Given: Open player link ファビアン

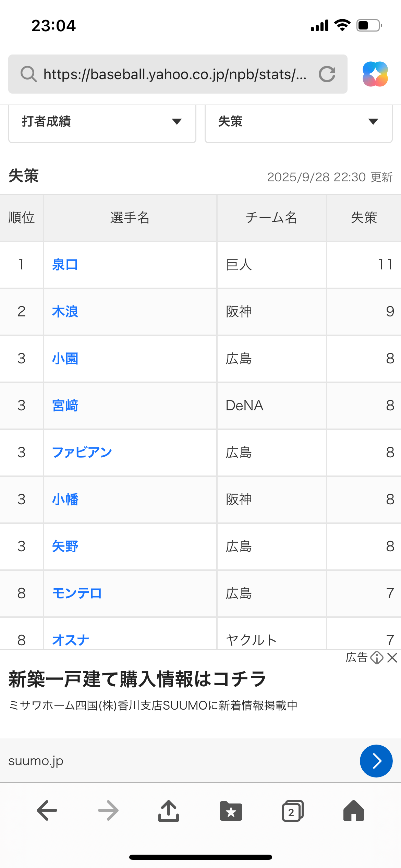Looking at the screenshot, I should click(82, 453).
